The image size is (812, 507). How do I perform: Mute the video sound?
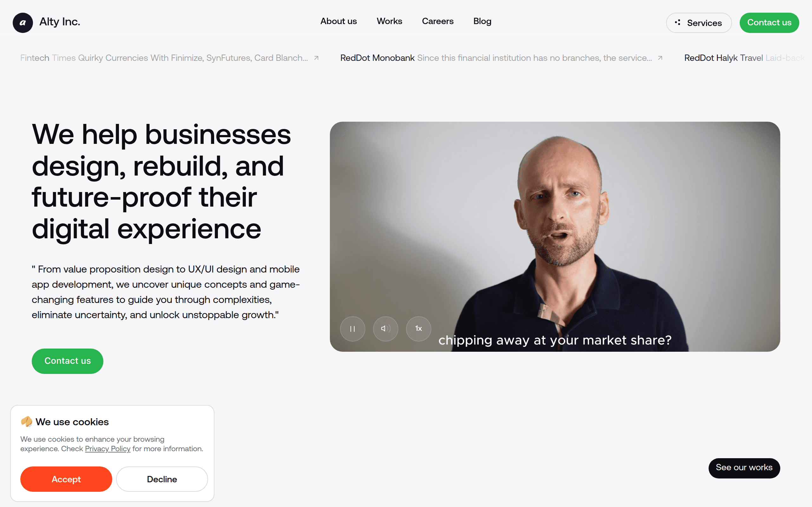coord(385,329)
